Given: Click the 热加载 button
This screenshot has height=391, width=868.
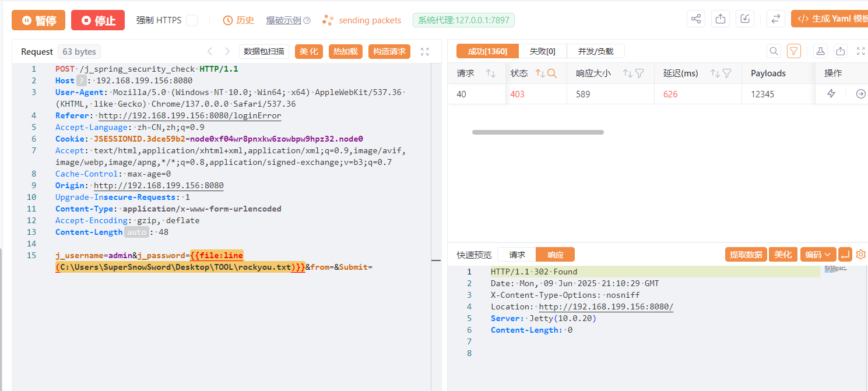Looking at the screenshot, I should (x=346, y=51).
